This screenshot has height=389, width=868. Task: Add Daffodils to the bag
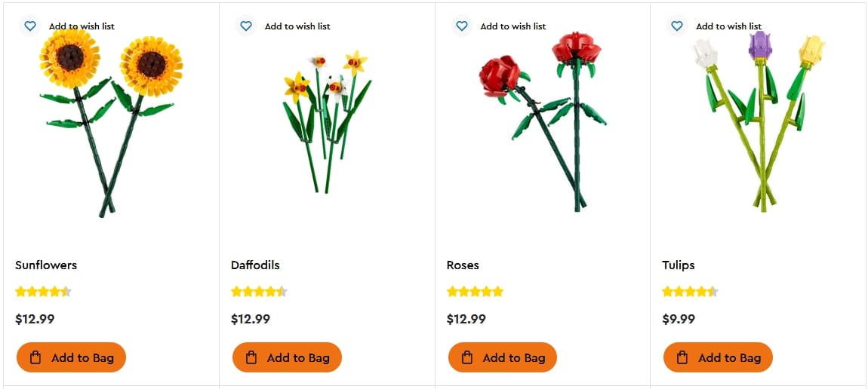[x=287, y=357]
